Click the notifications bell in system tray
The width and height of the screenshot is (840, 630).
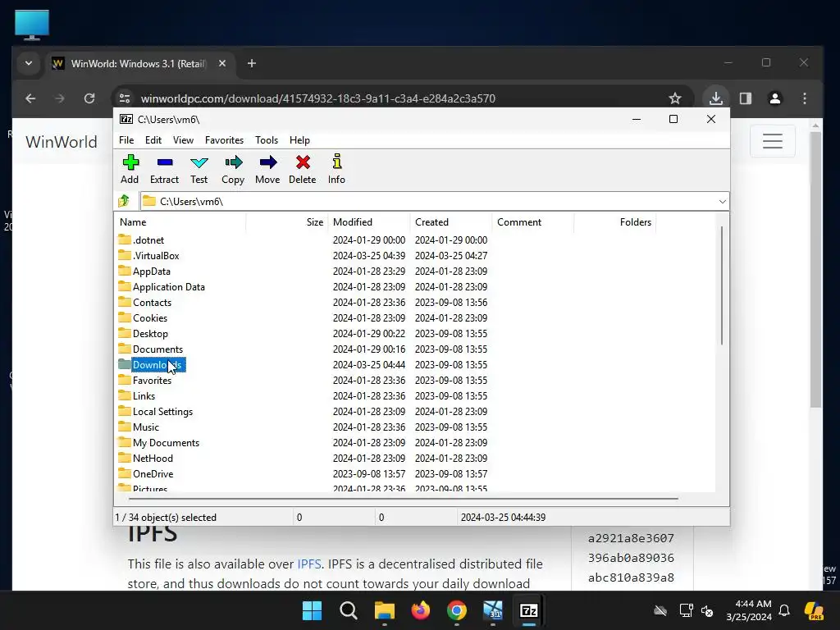(784, 610)
